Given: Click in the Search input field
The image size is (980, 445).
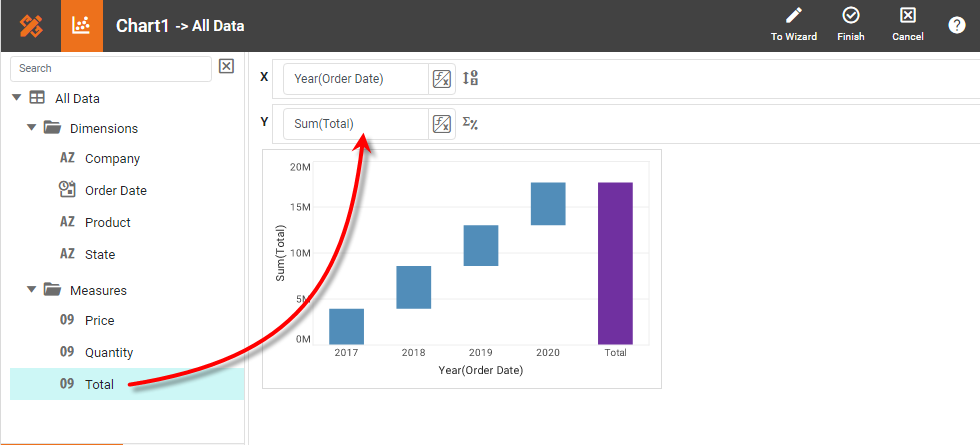Looking at the screenshot, I should tap(110, 69).
